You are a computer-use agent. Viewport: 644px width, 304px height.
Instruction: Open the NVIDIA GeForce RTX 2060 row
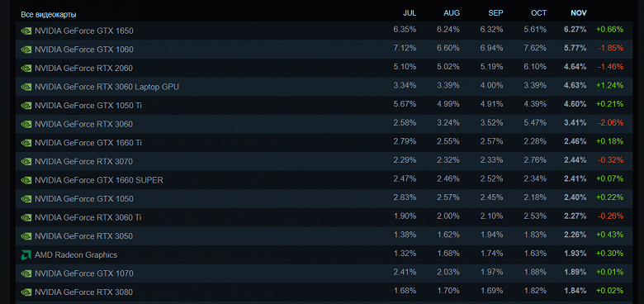[324, 68]
